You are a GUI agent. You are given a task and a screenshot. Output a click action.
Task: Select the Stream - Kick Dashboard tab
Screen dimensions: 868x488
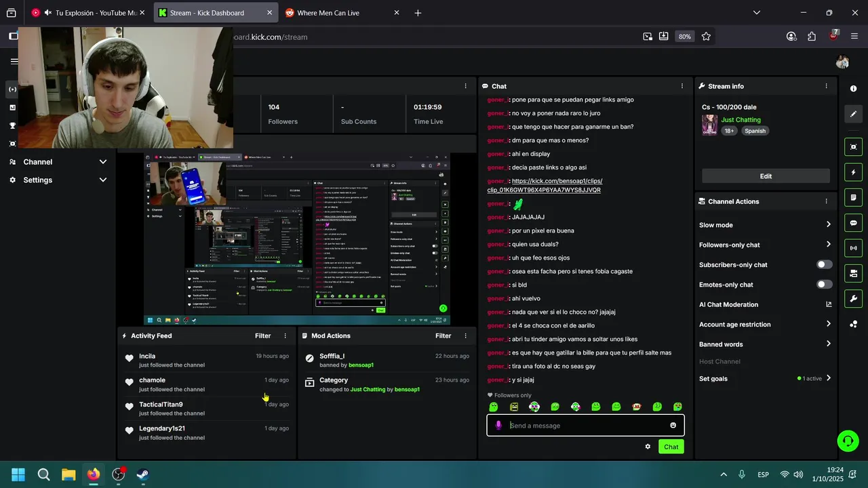coord(215,13)
